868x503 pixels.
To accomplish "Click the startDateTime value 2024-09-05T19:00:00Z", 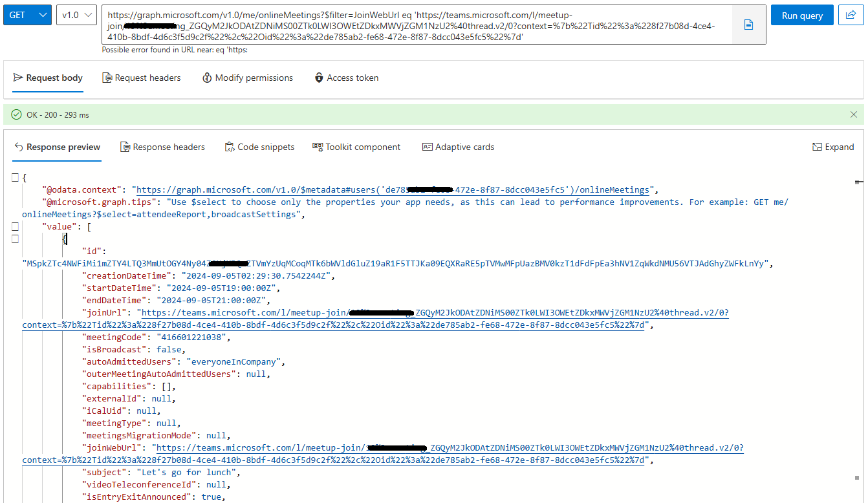I will click(x=222, y=288).
